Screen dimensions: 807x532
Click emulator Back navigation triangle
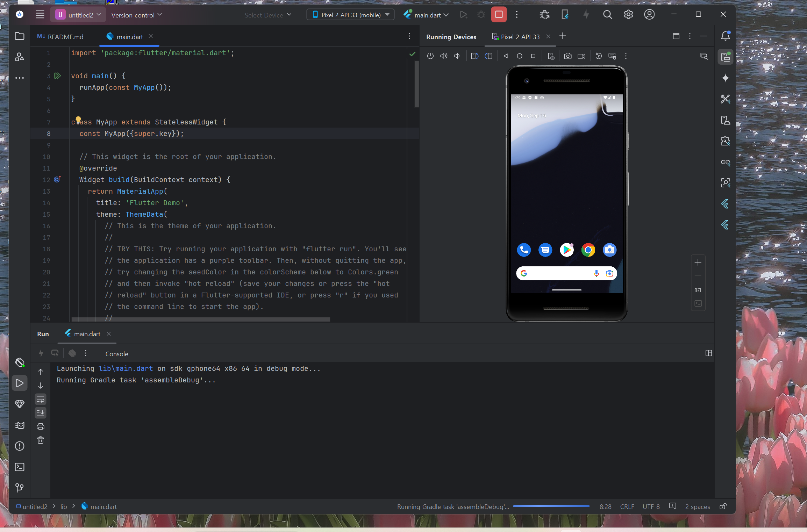click(x=506, y=56)
